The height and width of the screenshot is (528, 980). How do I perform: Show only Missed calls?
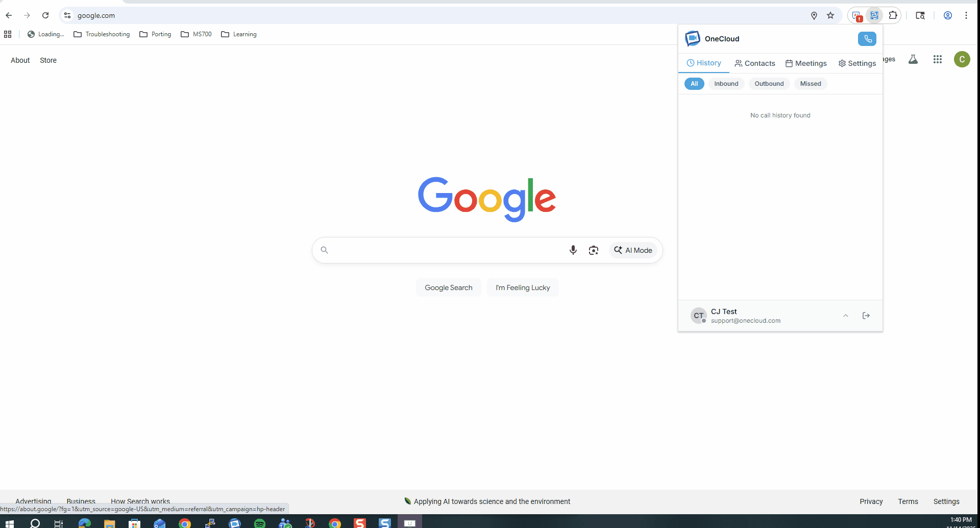point(810,84)
